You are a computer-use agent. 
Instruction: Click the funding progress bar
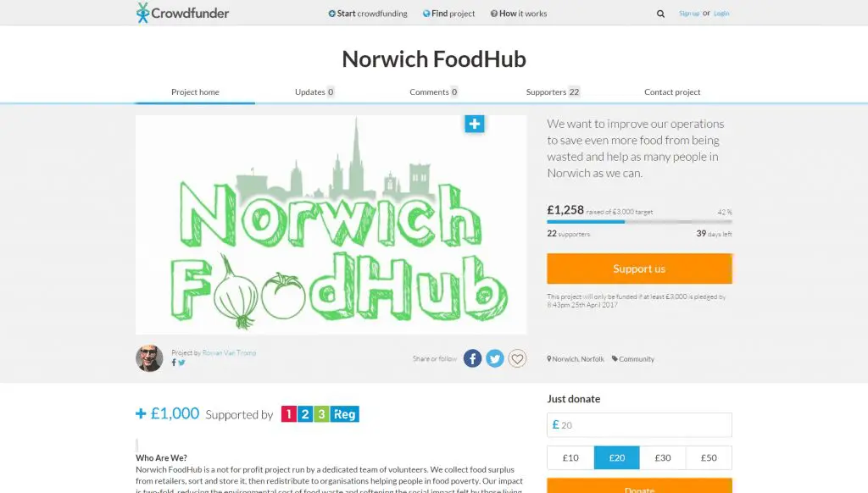(639, 221)
